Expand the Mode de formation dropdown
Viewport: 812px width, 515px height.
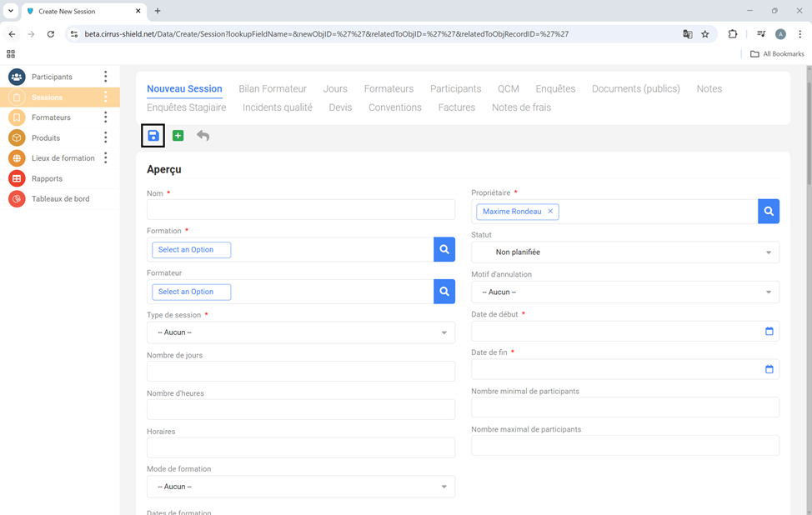[x=301, y=487]
